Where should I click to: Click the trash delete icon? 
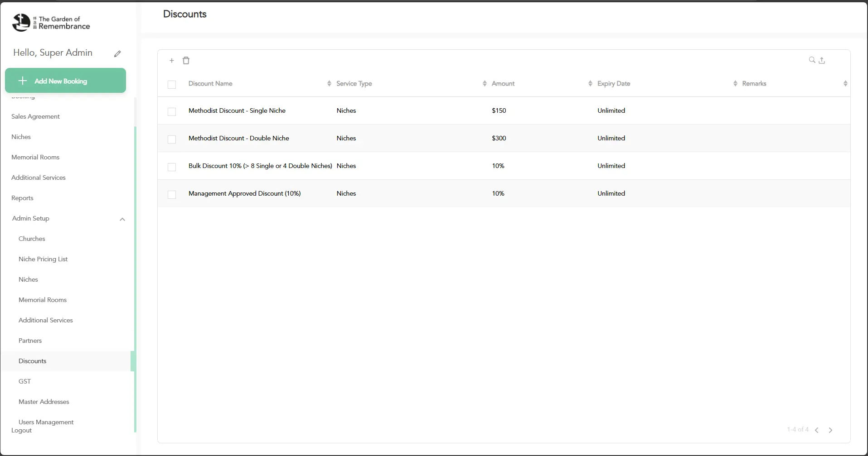[x=186, y=61]
